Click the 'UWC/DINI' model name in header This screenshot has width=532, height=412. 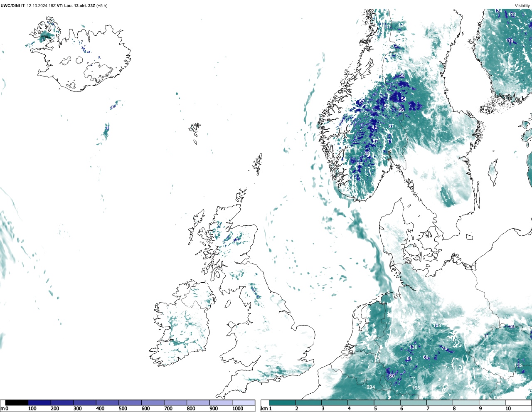coord(10,6)
